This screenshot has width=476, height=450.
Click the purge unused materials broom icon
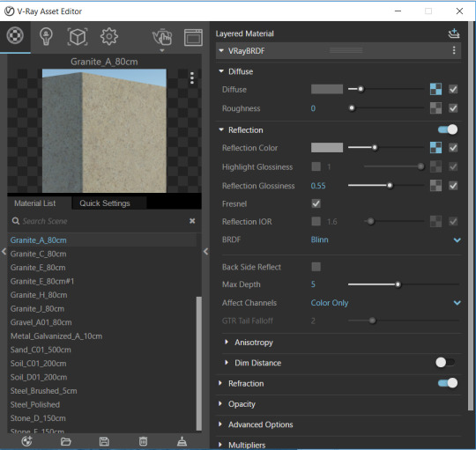coord(182,441)
